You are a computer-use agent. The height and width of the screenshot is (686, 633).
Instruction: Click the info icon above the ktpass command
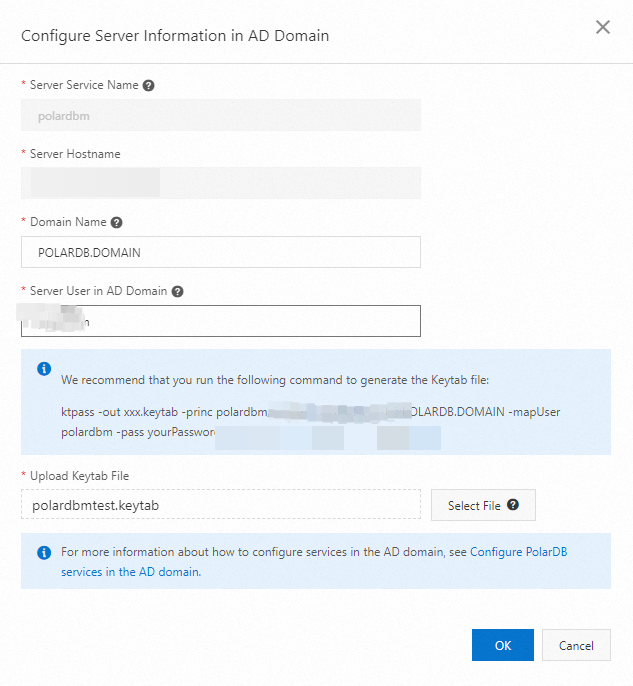point(44,369)
